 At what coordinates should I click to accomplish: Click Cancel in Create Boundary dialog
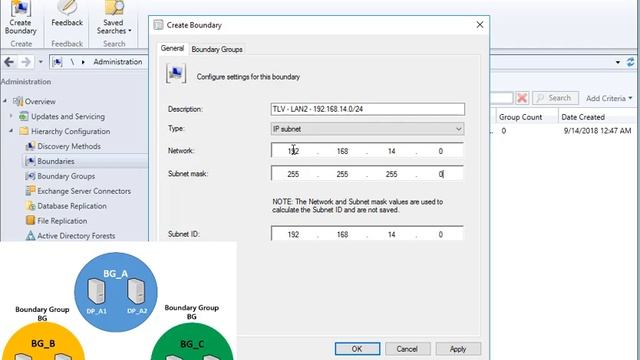tap(407, 349)
